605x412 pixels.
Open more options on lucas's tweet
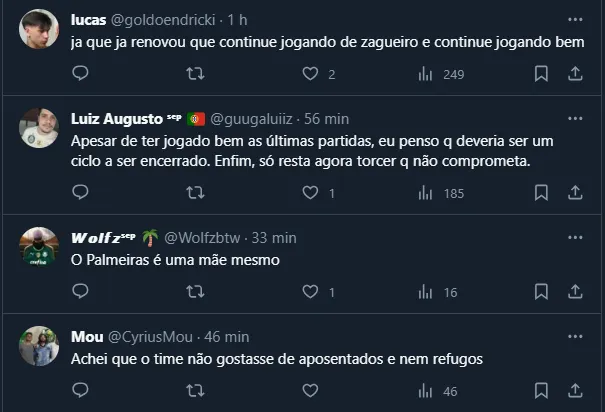click(x=575, y=19)
